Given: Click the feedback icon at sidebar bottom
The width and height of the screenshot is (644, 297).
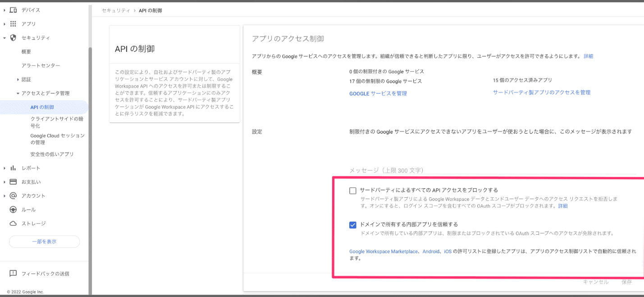Looking at the screenshot, I should tap(13, 274).
